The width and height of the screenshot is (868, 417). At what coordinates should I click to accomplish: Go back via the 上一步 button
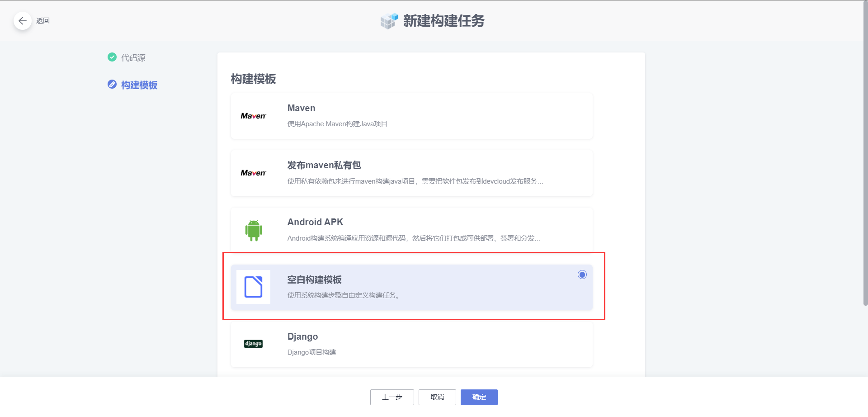tap(392, 397)
